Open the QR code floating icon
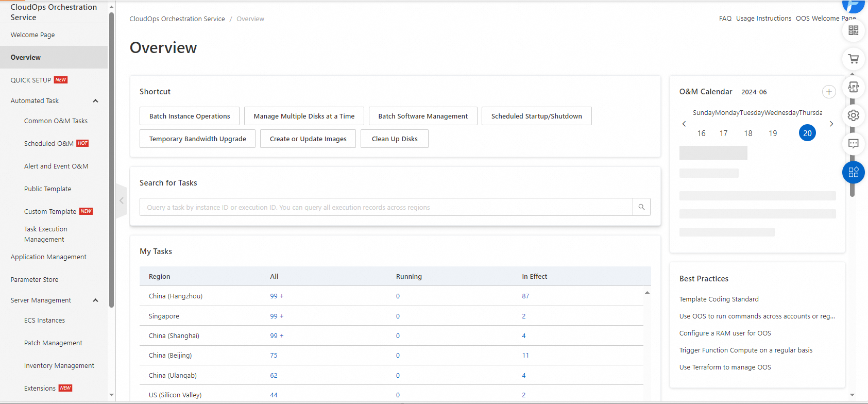The image size is (868, 404). pos(853,30)
